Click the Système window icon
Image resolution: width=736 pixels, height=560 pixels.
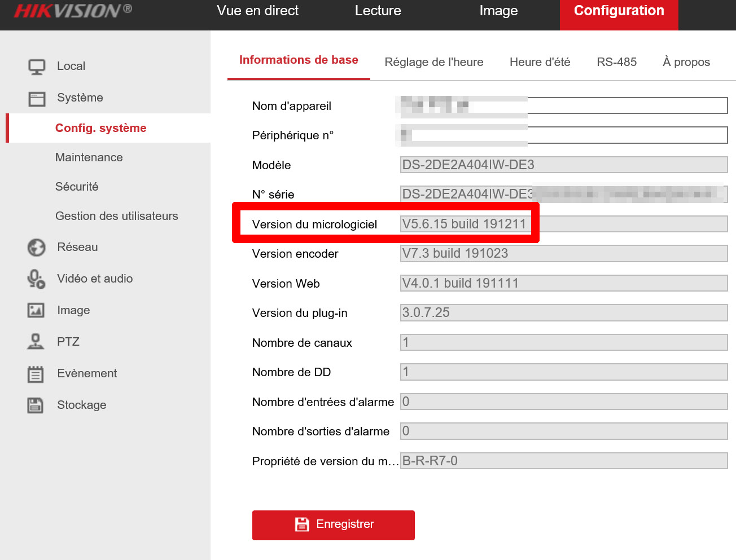pos(37,99)
